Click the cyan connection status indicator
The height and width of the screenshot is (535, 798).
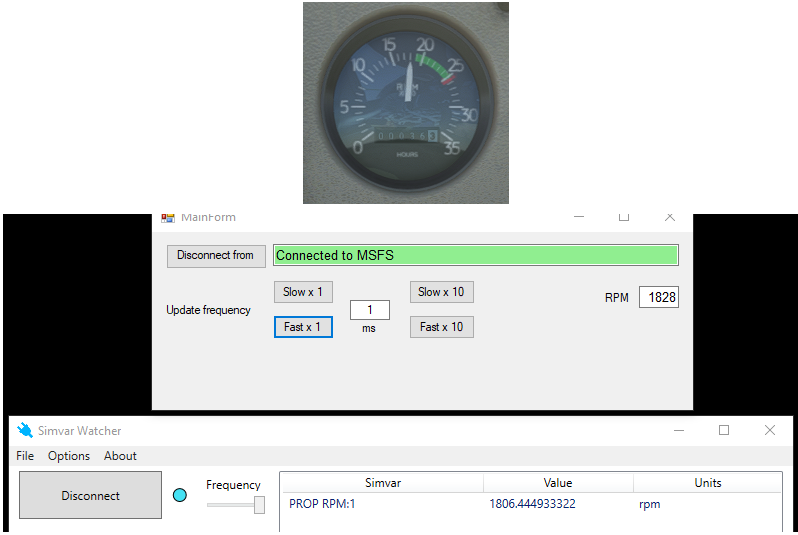point(180,495)
